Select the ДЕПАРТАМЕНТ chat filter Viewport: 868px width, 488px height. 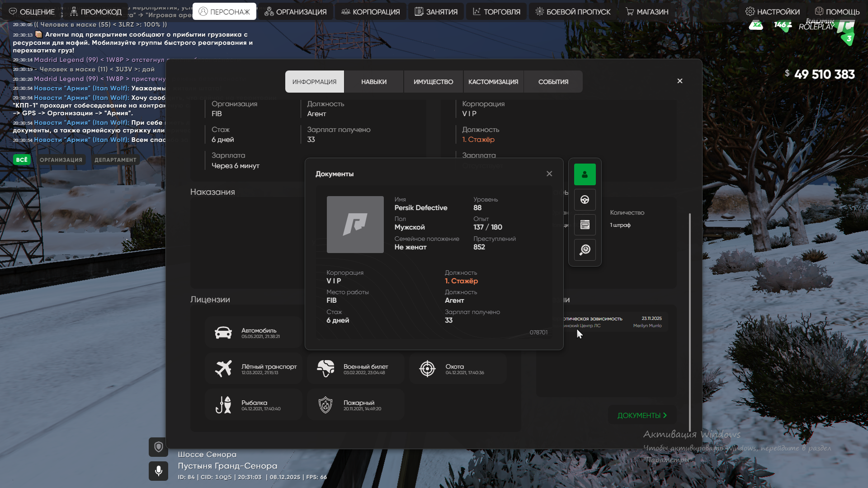pyautogui.click(x=115, y=160)
